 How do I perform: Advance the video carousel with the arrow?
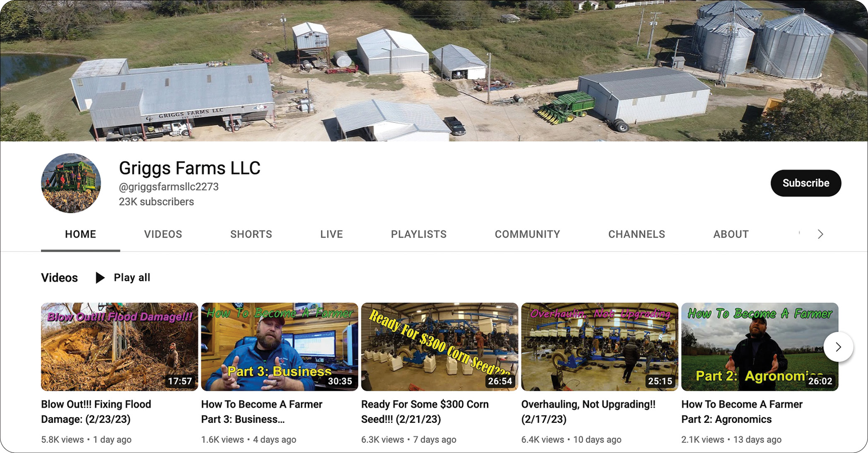(838, 347)
